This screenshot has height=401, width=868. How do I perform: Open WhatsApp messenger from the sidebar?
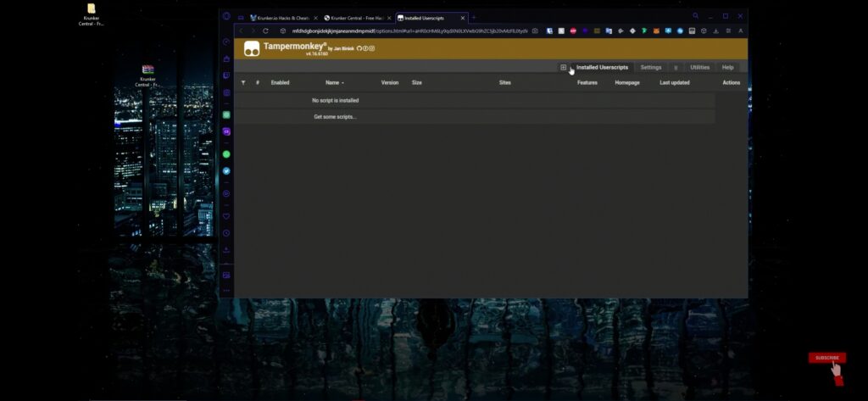click(x=225, y=154)
